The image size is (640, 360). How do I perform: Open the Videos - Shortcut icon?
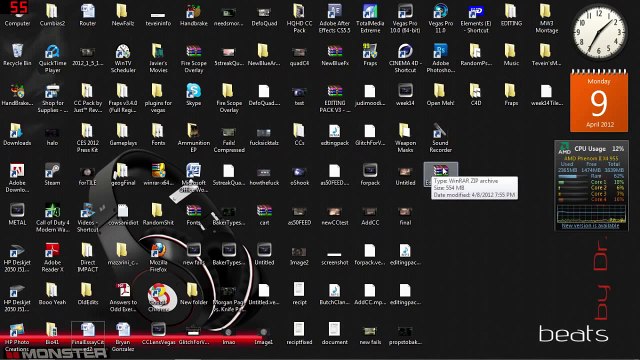(87, 218)
